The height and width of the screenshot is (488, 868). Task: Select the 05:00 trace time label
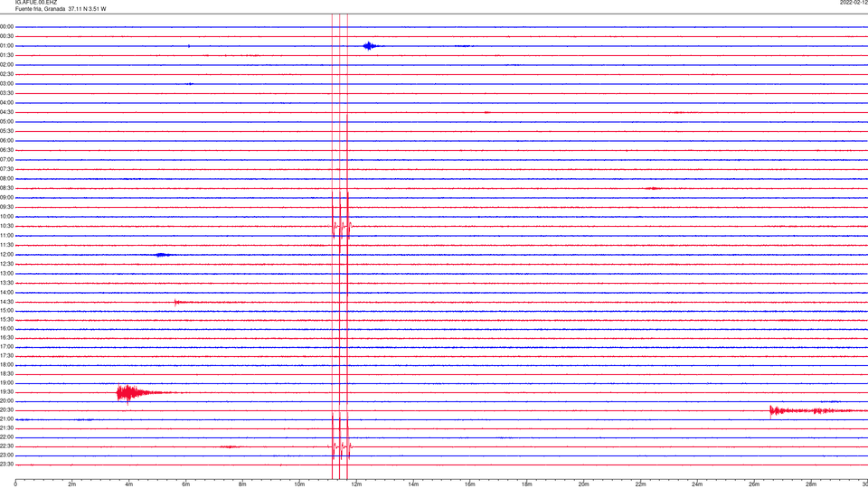(7, 121)
